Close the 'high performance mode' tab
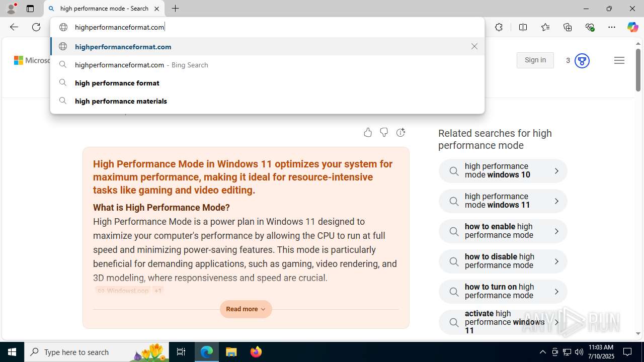The height and width of the screenshot is (362, 644). [x=156, y=9]
